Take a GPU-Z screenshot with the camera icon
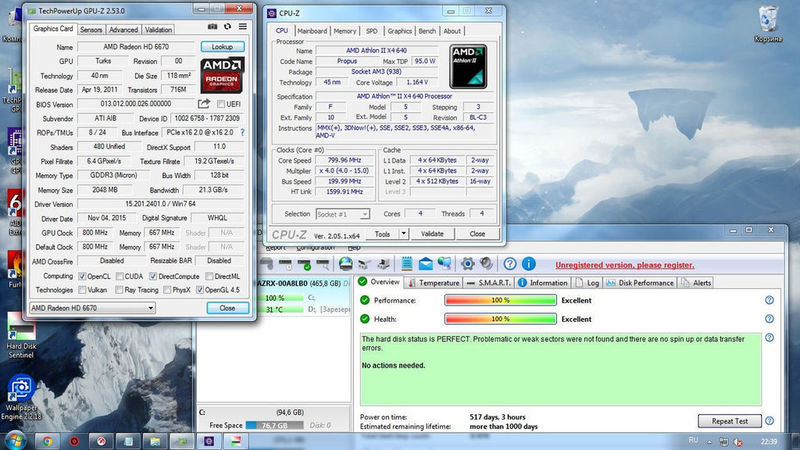 coord(212,27)
